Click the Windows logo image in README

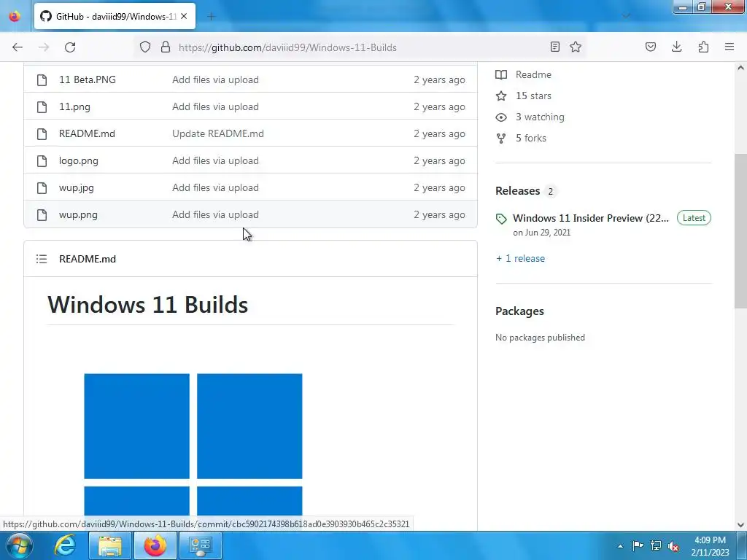tap(193, 444)
